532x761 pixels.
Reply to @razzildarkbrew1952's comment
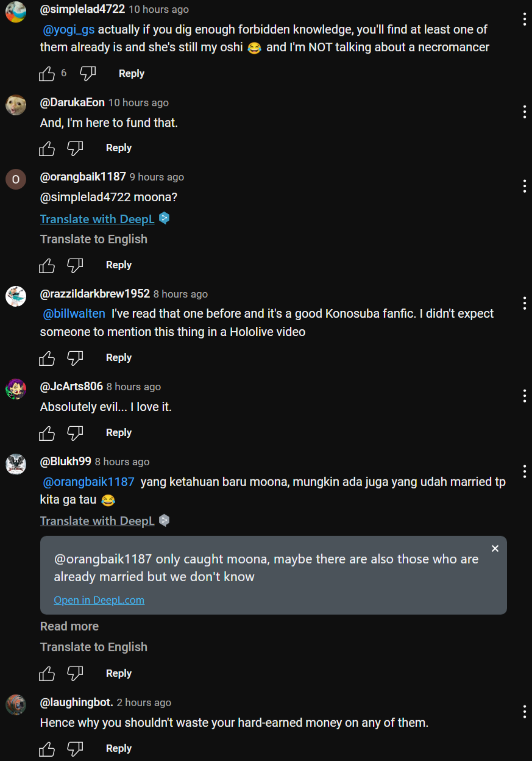[x=118, y=357]
